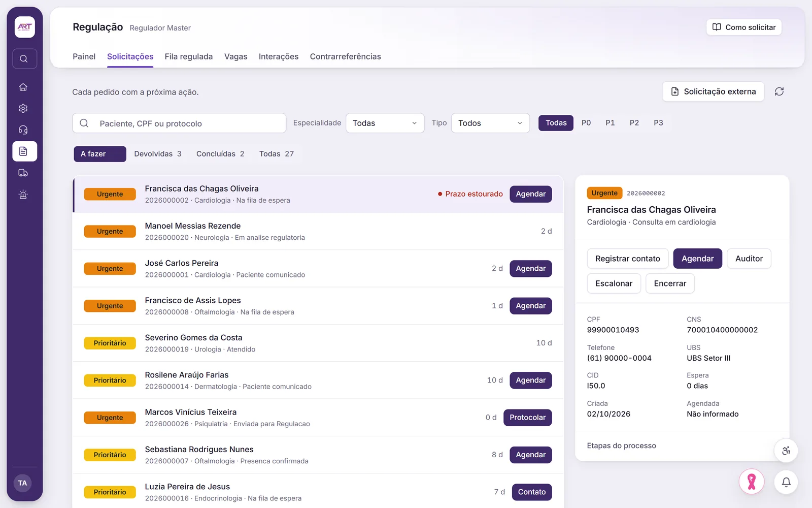Click Como solicitar help button

tap(744, 27)
